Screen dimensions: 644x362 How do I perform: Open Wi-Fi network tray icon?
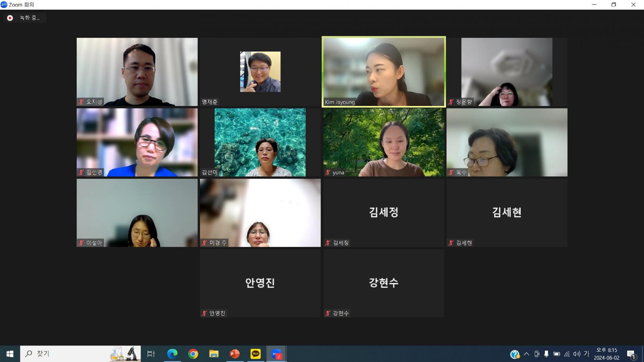pyautogui.click(x=567, y=354)
